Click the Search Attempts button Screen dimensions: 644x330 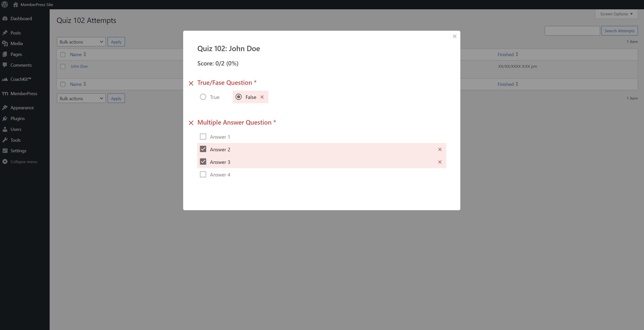coord(620,30)
